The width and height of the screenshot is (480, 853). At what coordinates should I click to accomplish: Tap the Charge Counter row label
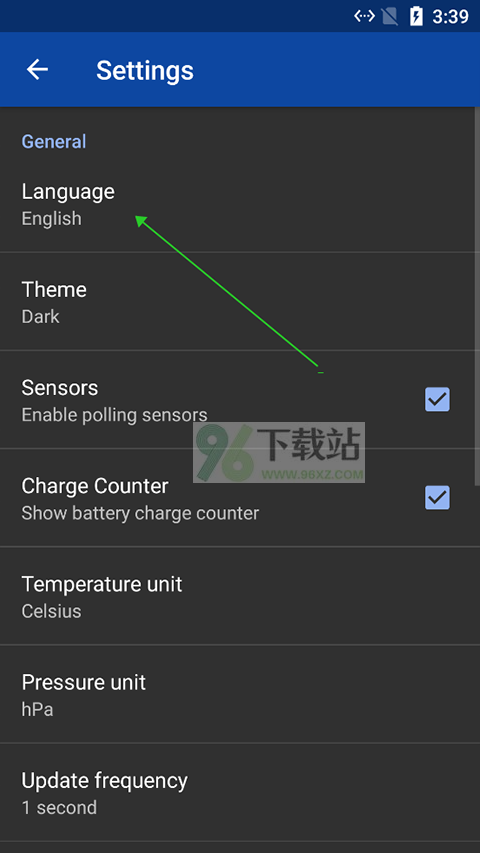95,486
